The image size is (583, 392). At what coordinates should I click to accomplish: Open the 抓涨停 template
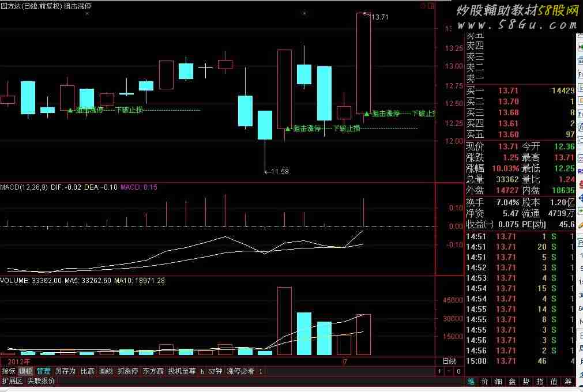click(x=127, y=371)
